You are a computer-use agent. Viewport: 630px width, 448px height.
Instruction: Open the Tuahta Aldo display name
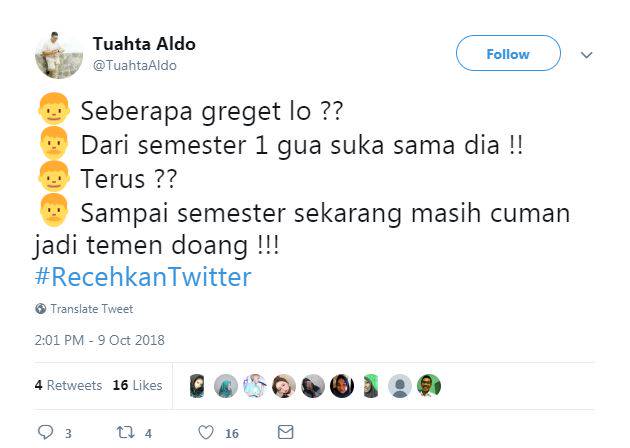point(144,44)
